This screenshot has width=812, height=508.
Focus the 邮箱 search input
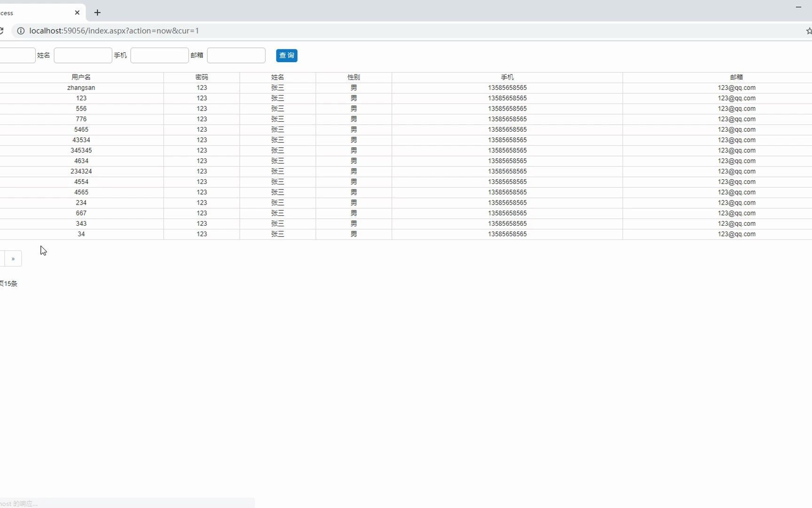(x=236, y=56)
